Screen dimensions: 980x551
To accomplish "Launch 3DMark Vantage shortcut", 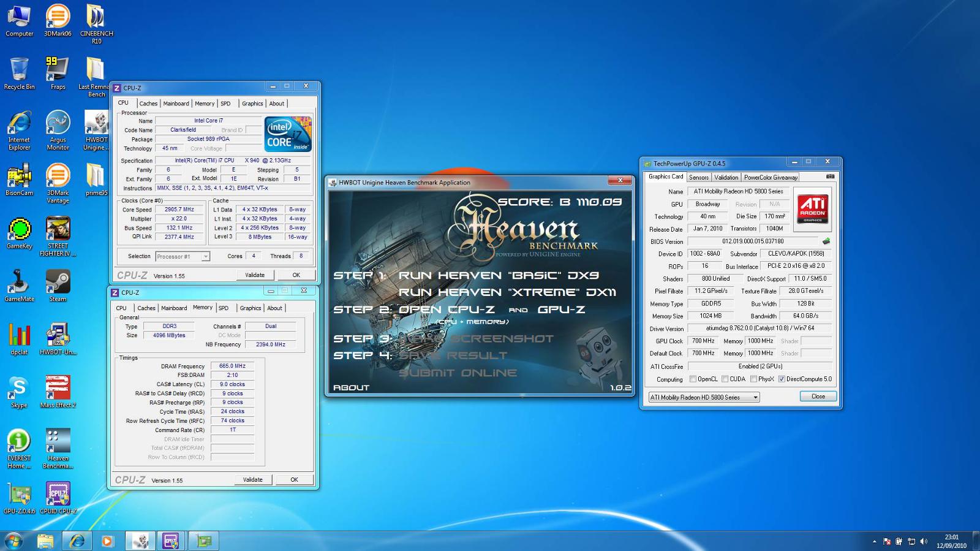I will click(x=58, y=183).
